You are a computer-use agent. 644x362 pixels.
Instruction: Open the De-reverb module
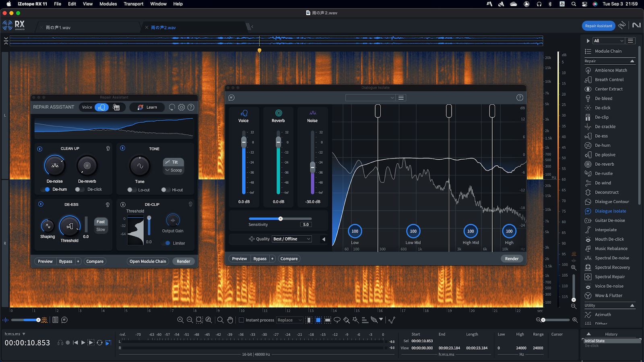[x=604, y=164]
